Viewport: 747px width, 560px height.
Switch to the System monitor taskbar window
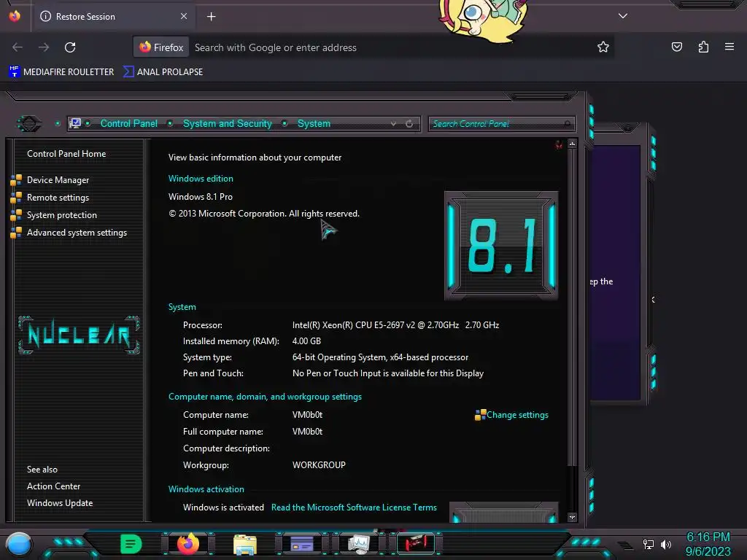click(359, 544)
